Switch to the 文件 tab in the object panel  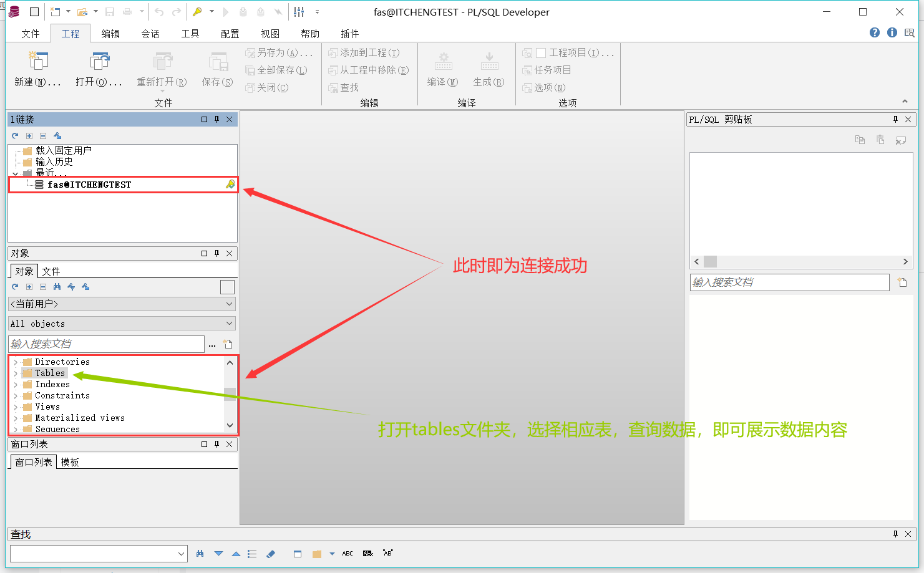coord(51,271)
